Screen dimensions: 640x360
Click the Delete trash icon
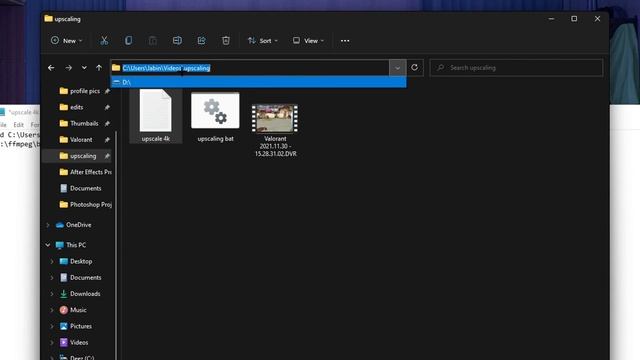click(x=226, y=40)
